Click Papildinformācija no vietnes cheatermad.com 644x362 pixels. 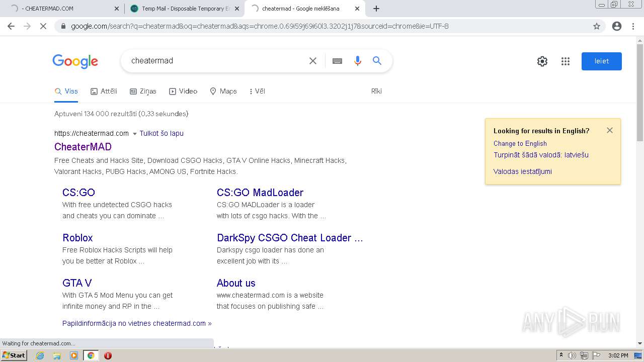click(137, 323)
